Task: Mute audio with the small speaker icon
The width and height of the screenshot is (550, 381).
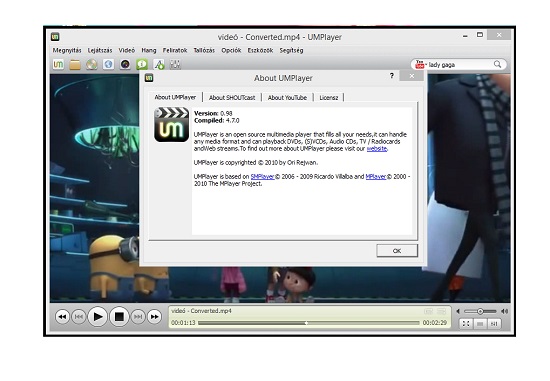Action: [458, 311]
